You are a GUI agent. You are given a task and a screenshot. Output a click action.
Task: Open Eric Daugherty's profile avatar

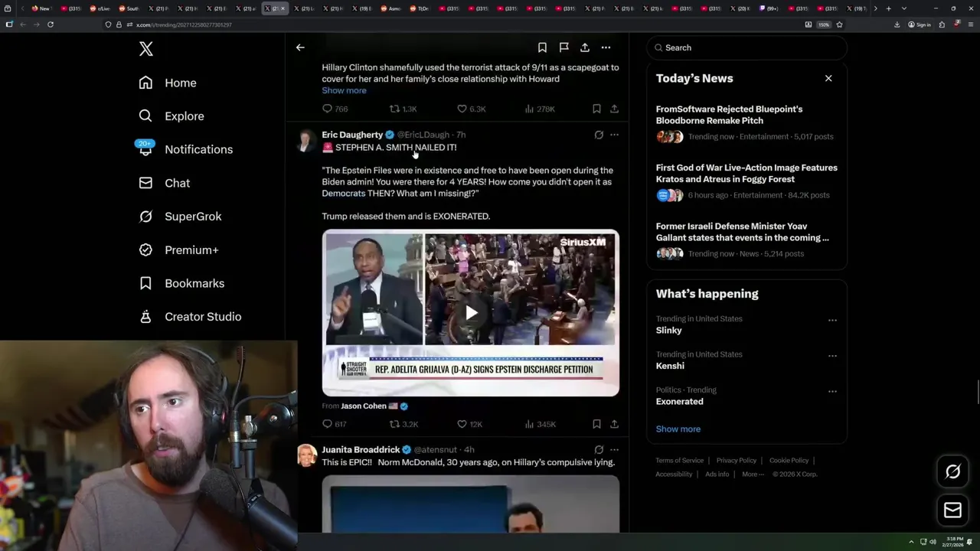306,141
